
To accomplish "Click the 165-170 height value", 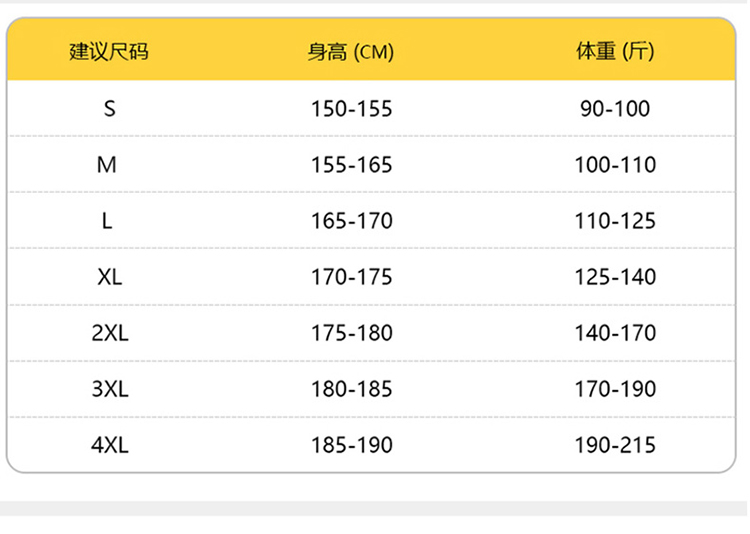I will coord(351,221).
